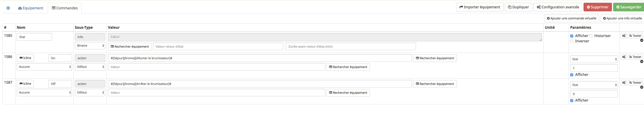The height and width of the screenshot is (124, 644).
Task: Click command ID 1585
Action: coord(8,36)
